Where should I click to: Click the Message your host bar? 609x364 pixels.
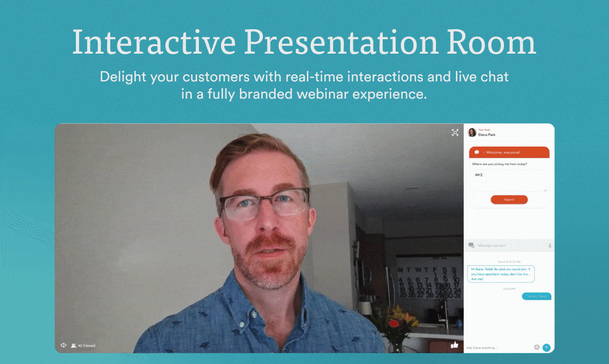[x=509, y=245]
